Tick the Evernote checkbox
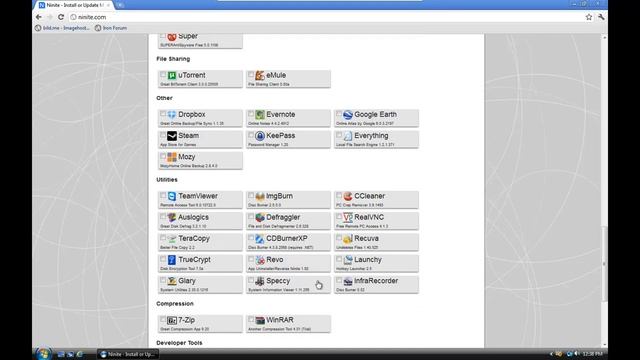 (x=251, y=113)
